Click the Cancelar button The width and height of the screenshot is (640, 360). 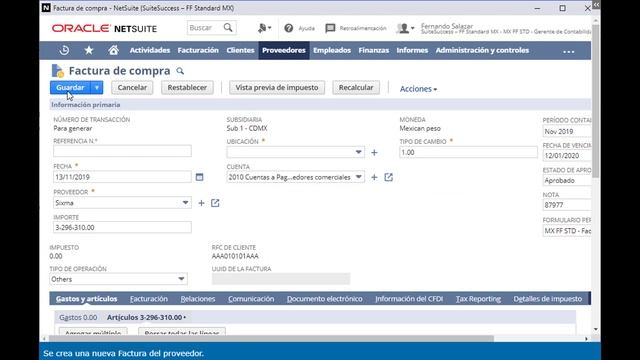tap(132, 87)
